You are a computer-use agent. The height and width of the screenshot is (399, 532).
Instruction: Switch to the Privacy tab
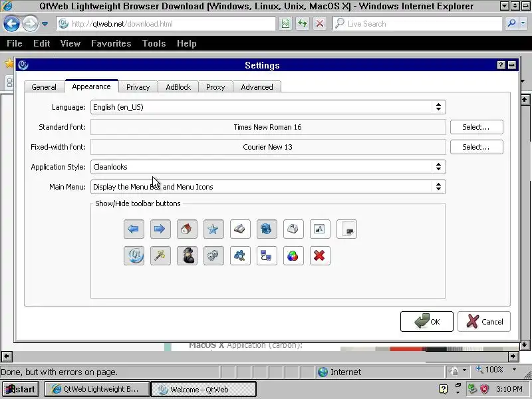pos(138,87)
